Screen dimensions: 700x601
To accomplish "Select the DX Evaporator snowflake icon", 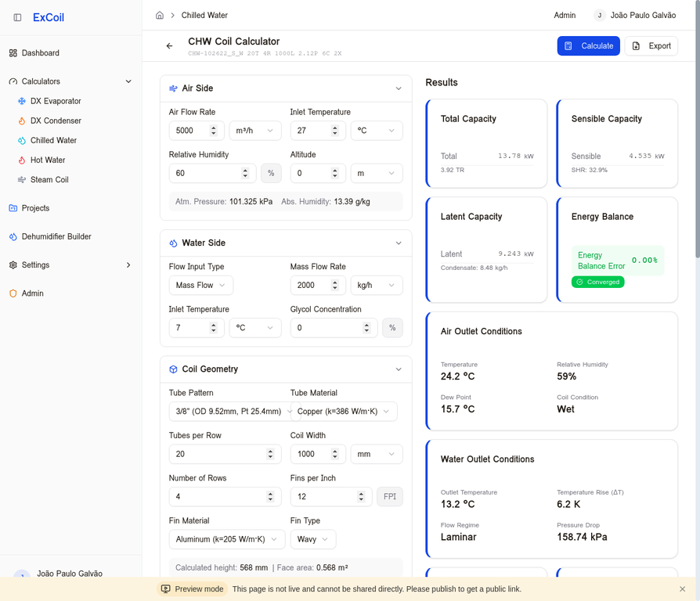I will (20, 101).
